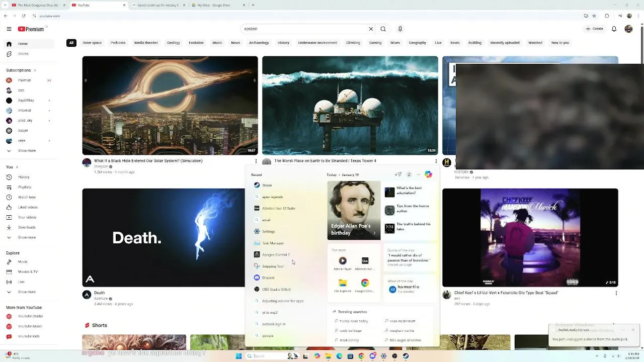Screen dimensions: 644x362
Task: Expand Show more under You section
Action: (x=27, y=237)
